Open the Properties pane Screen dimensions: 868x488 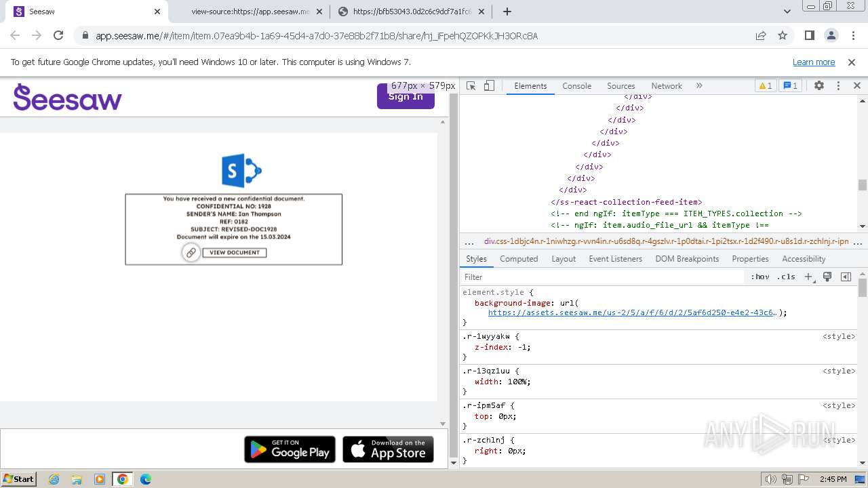click(750, 259)
